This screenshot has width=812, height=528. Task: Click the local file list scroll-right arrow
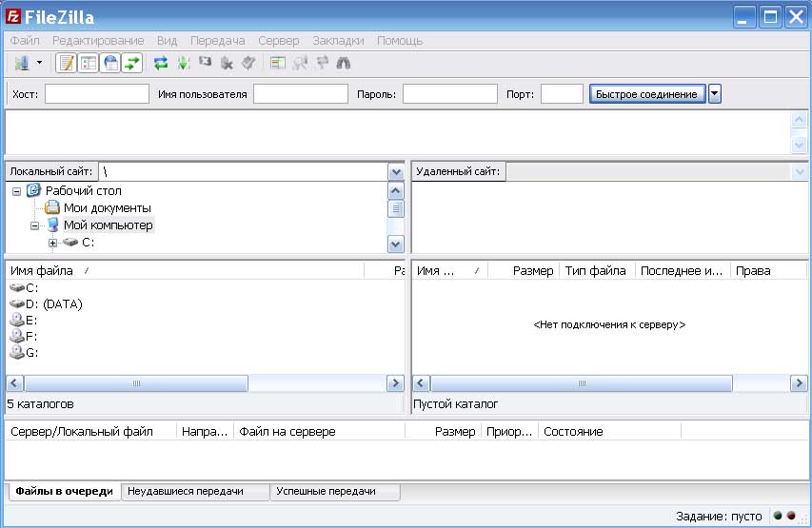[x=396, y=383]
